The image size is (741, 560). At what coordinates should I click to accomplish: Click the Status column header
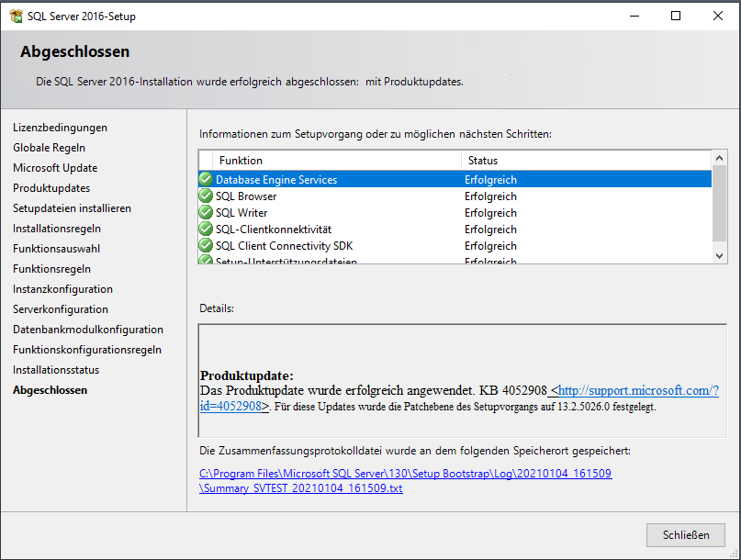pyautogui.click(x=483, y=161)
